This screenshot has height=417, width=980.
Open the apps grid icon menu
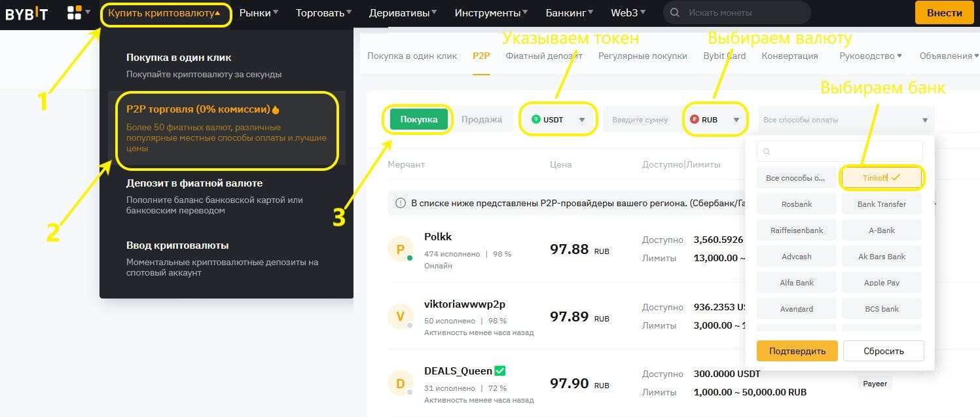75,12
